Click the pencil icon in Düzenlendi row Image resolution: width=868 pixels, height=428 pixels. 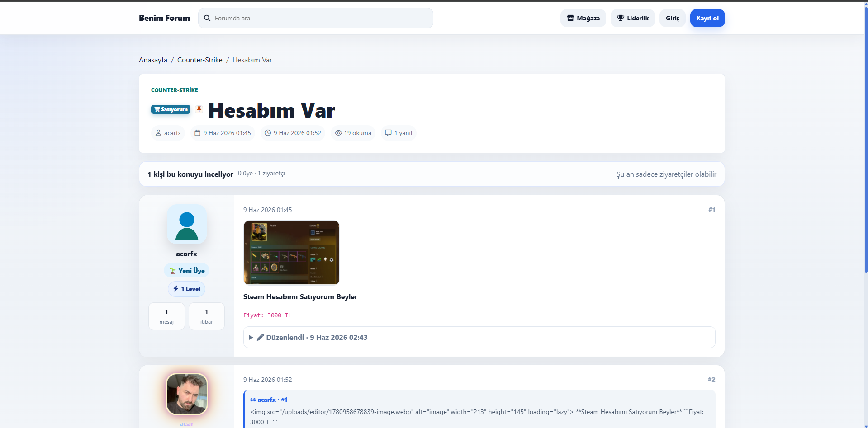261,337
